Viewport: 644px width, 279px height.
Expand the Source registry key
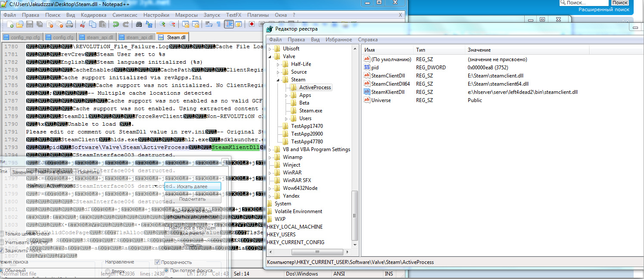278,72
